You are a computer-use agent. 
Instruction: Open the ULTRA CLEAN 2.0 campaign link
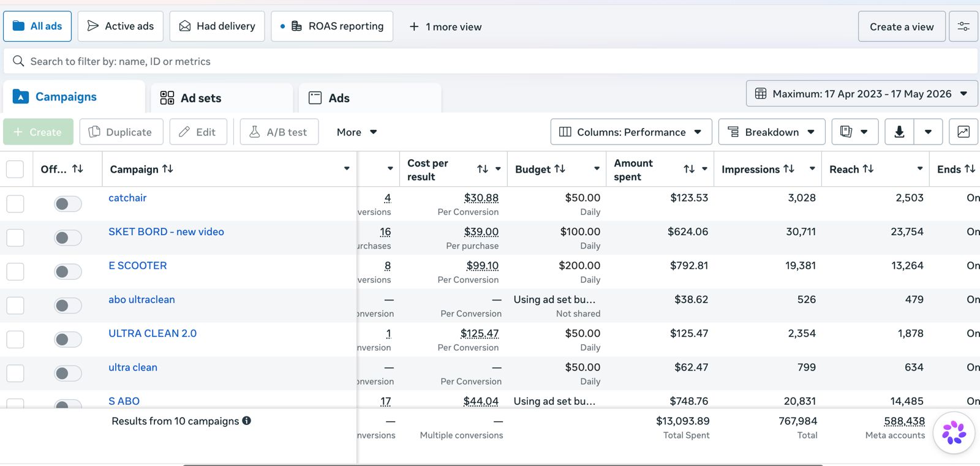point(153,333)
